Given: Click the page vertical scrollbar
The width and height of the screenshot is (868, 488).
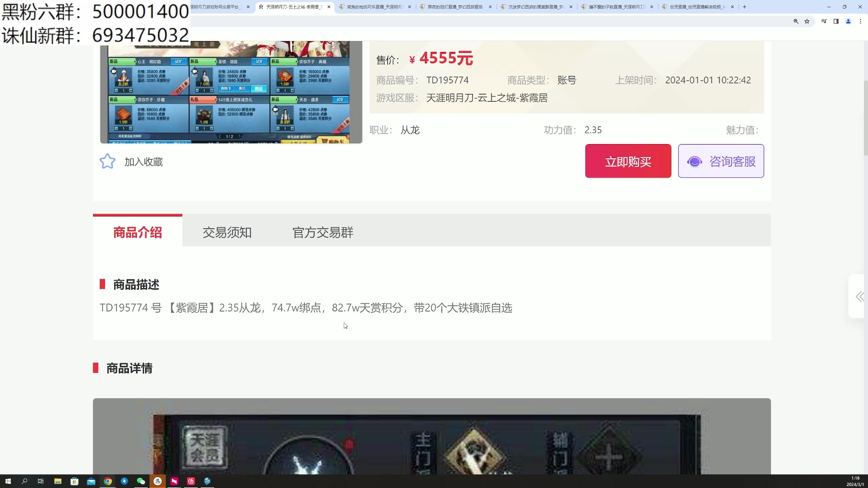Looking at the screenshot, I should 865,117.
